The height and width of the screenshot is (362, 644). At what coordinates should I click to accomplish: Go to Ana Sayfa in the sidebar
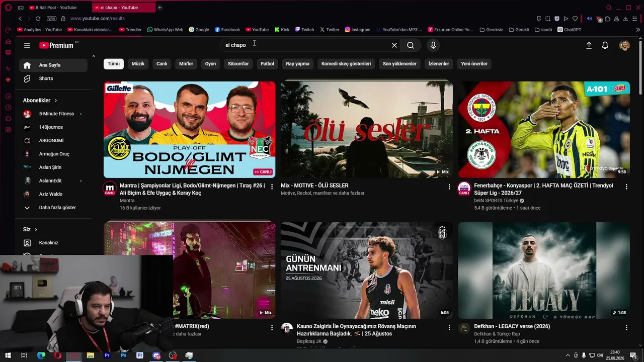point(53,65)
